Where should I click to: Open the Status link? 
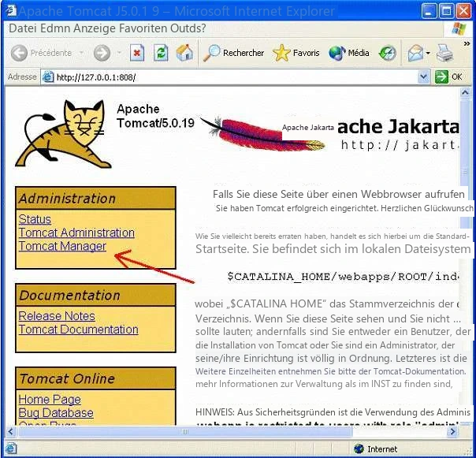[35, 219]
